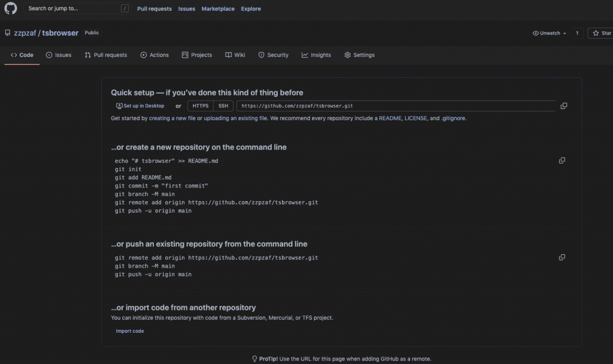Image resolution: width=613 pixels, height=364 pixels.
Task: Open Issues in top navigation bar
Action: [187, 8]
